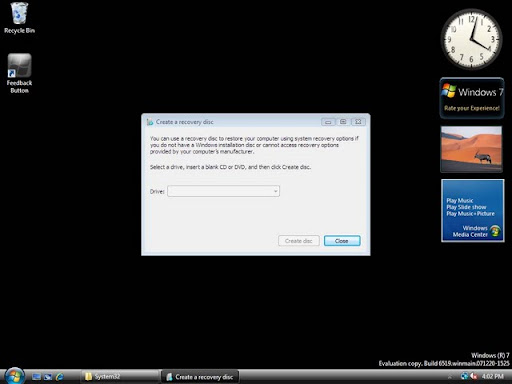
Task: Show hidden tray icons arrow
Action: [x=450, y=377]
